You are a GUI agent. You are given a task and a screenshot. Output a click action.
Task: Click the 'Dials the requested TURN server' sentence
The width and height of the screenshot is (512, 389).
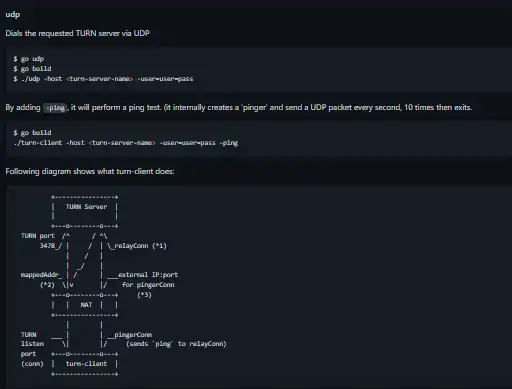pyautogui.click(x=77, y=33)
